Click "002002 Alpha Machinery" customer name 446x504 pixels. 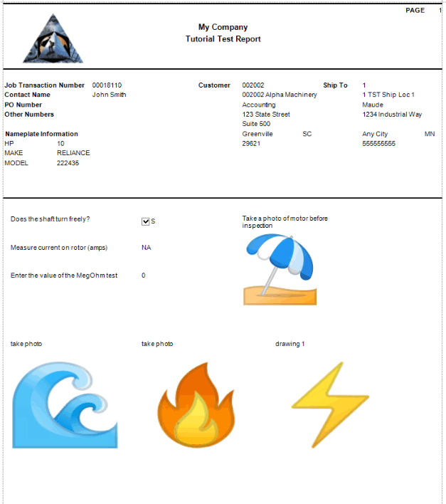280,95
